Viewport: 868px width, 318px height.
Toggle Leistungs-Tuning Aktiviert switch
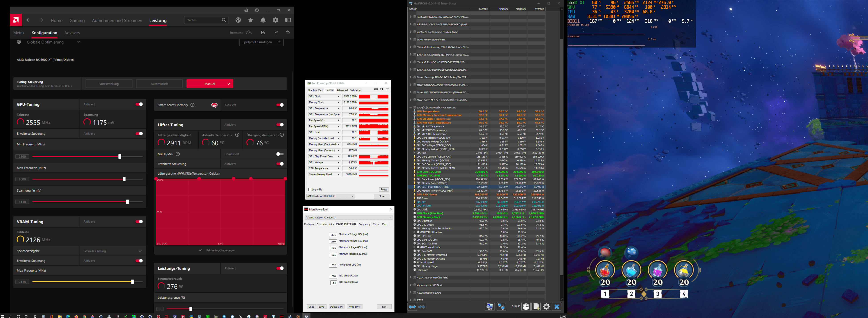click(280, 268)
